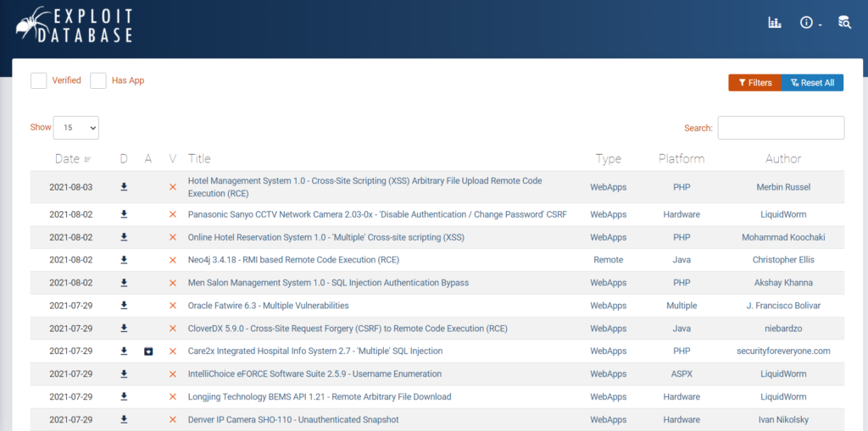Click the unverified X mark for CloverDX
This screenshot has width=868, height=431.
tap(173, 329)
